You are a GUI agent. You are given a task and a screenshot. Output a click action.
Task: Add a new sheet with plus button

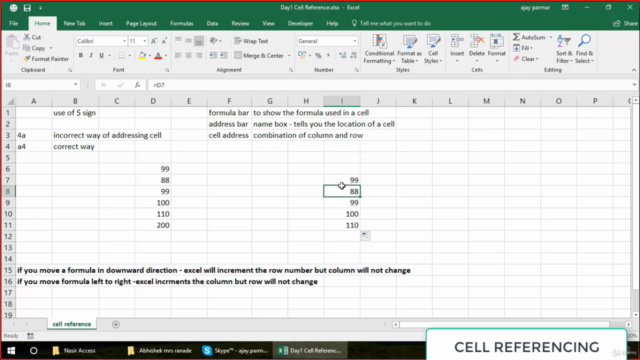[x=116, y=324]
